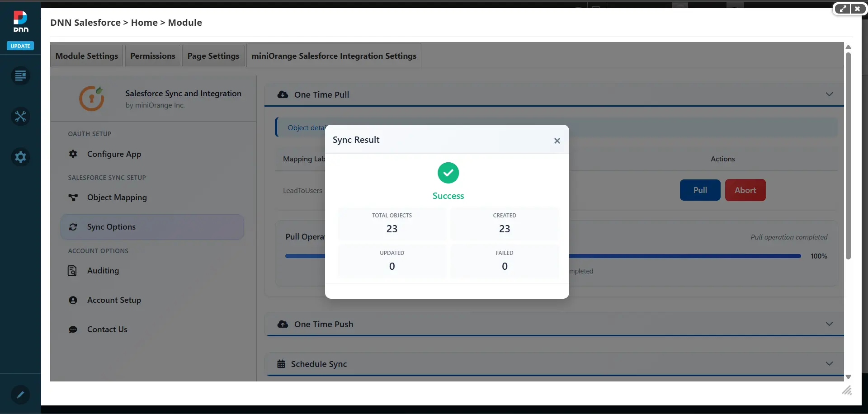Click the Auditing document icon
This screenshot has height=414, width=868.
tap(72, 270)
